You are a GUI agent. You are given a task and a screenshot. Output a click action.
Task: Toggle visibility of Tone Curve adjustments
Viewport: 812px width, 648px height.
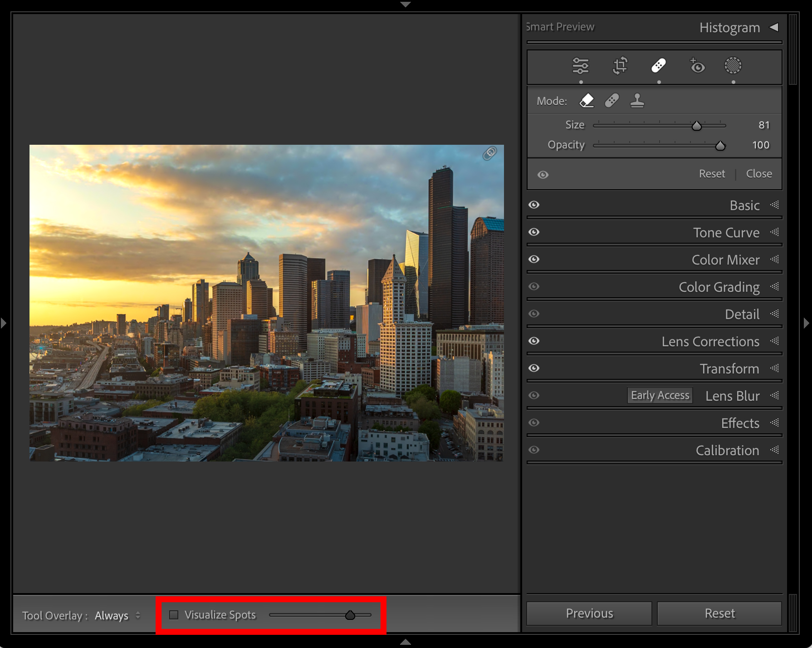(x=534, y=232)
